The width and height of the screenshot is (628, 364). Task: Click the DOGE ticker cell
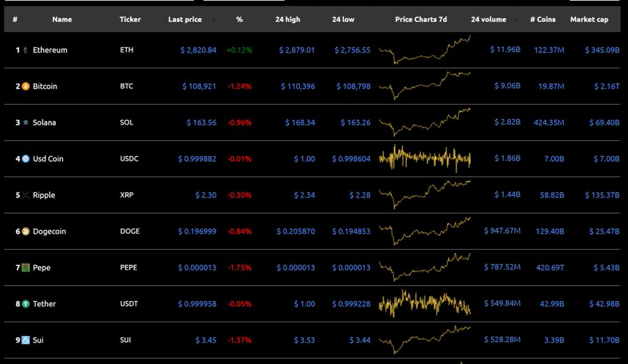(130, 231)
